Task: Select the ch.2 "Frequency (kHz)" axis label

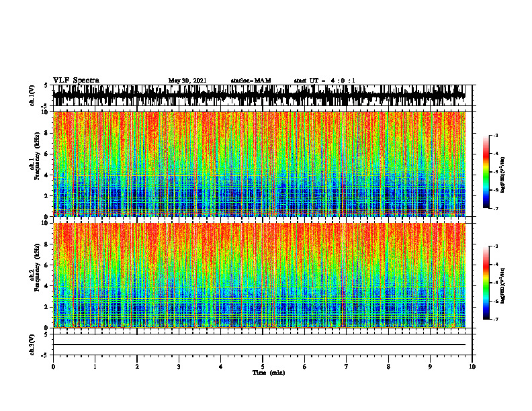Action: click(37, 268)
